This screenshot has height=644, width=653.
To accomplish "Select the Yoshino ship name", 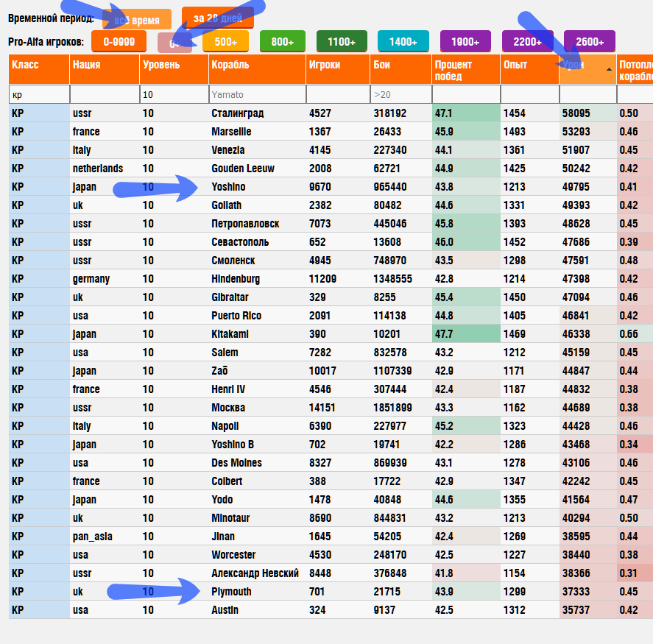I will point(228,186).
